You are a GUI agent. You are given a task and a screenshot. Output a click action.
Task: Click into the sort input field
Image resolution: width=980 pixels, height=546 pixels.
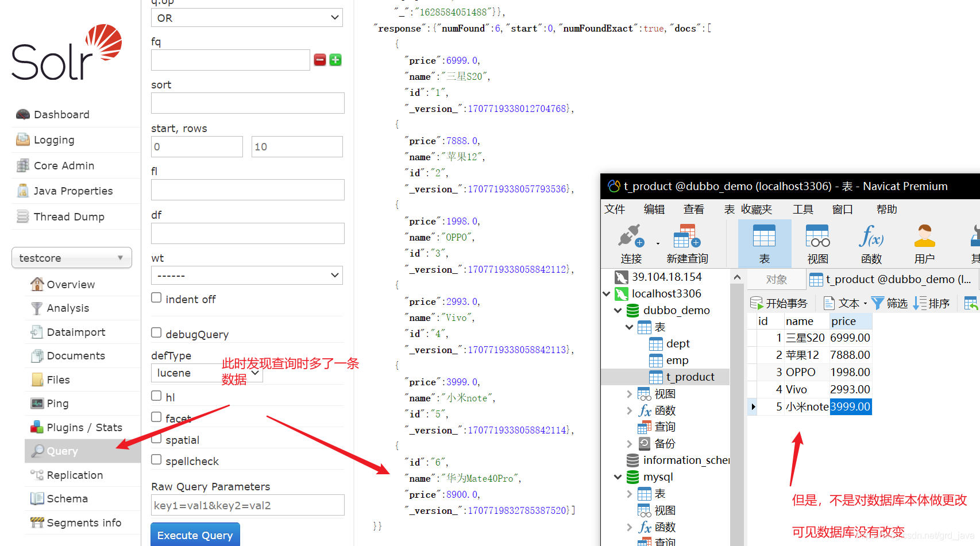pyautogui.click(x=248, y=103)
